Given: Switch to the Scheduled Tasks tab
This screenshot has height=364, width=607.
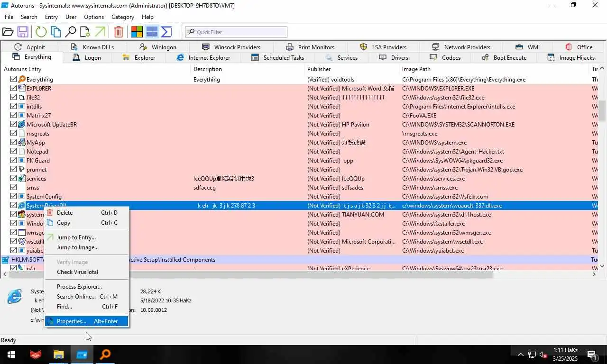Looking at the screenshot, I should 277,57.
